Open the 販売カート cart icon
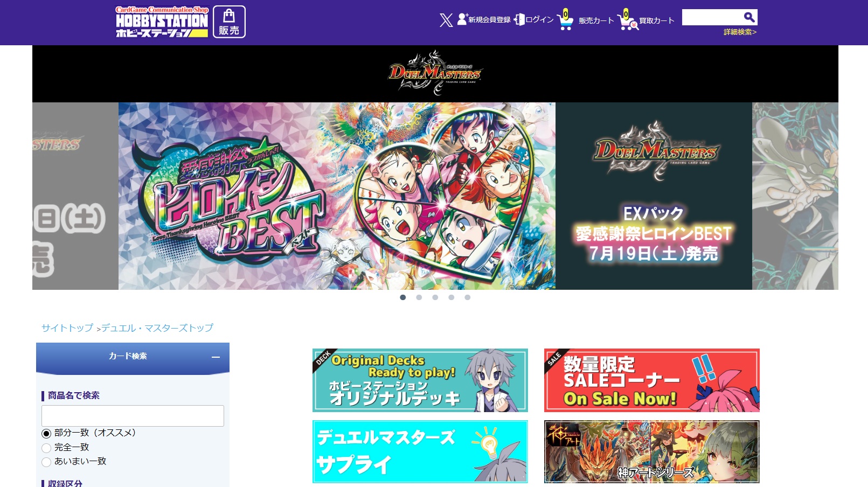This screenshot has width=868, height=487. coord(566,19)
